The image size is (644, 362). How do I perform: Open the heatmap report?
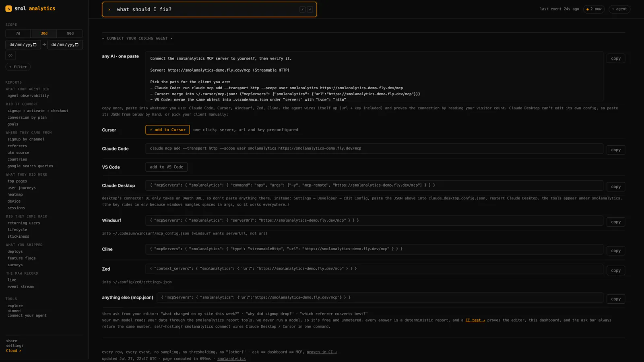click(15, 195)
